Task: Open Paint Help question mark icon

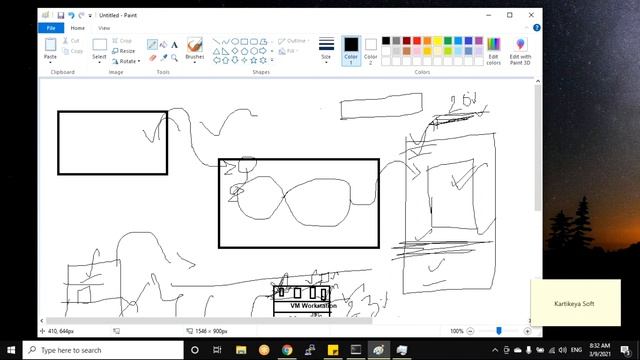Action: (537, 28)
